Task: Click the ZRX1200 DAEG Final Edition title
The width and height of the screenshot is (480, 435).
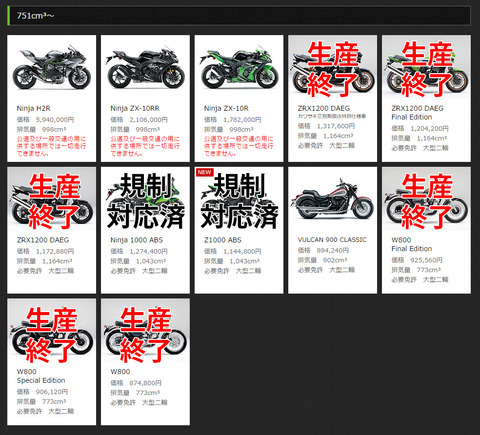Action: (x=417, y=113)
